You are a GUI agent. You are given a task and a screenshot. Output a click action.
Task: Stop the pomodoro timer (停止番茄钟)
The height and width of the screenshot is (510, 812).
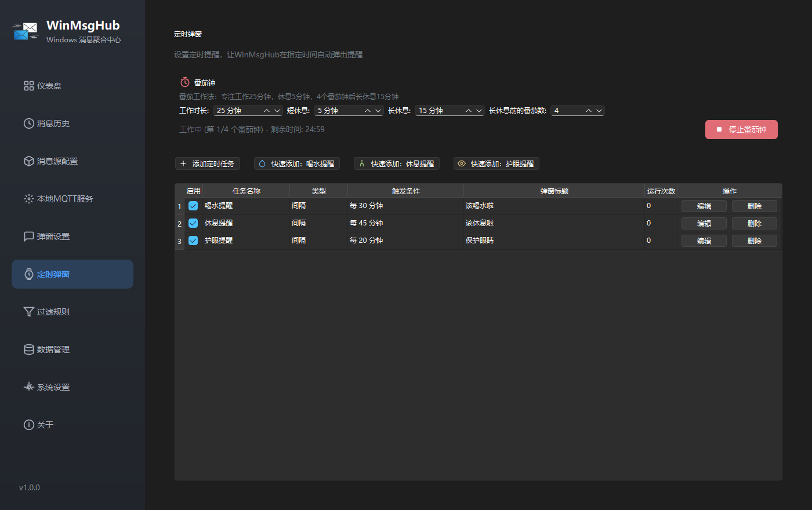click(741, 130)
